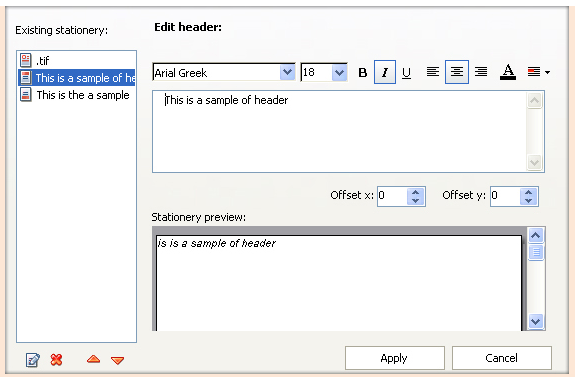The height and width of the screenshot is (381, 575).
Task: Click the 'Stationery preview:' label
Action: click(198, 217)
